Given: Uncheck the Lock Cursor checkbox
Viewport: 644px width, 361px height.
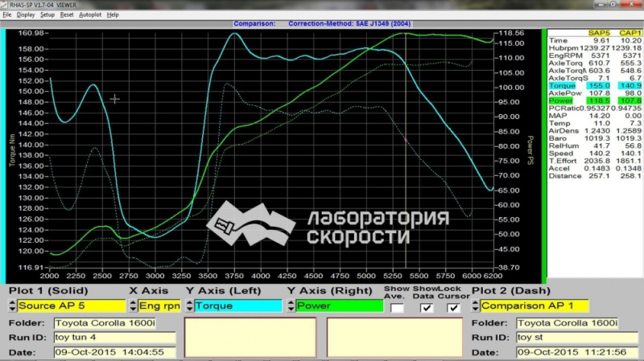Looking at the screenshot, I should tap(453, 308).
